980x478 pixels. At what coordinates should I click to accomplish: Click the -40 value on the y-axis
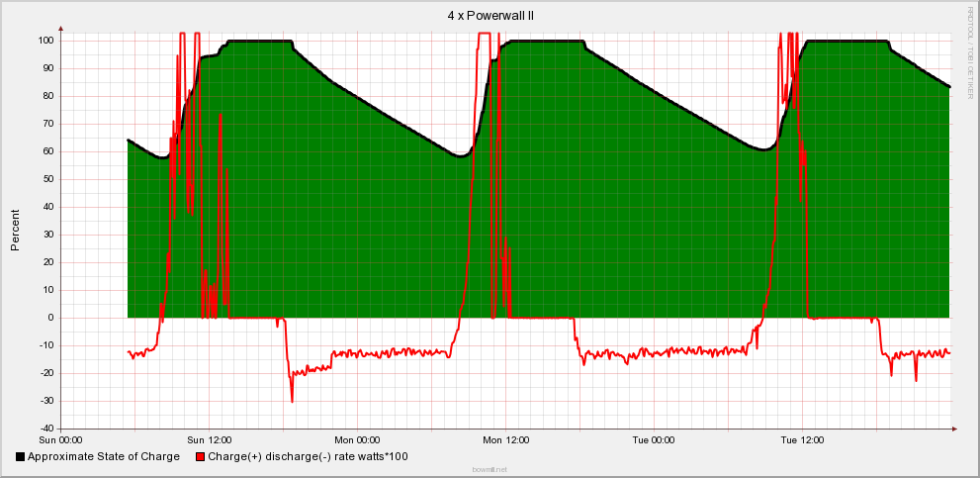pyautogui.click(x=45, y=429)
